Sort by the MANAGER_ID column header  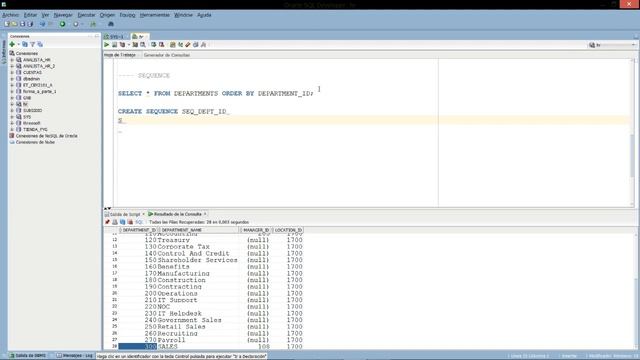[x=256, y=230]
